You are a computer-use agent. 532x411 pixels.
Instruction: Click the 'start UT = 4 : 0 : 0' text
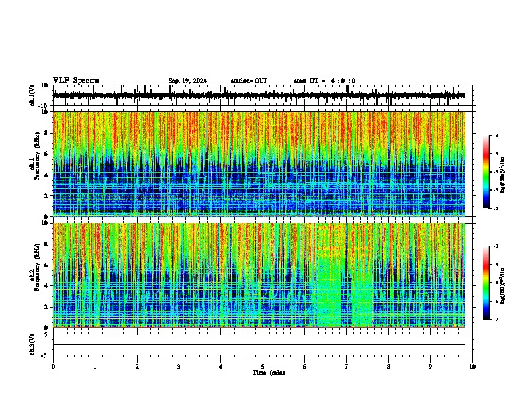point(324,81)
